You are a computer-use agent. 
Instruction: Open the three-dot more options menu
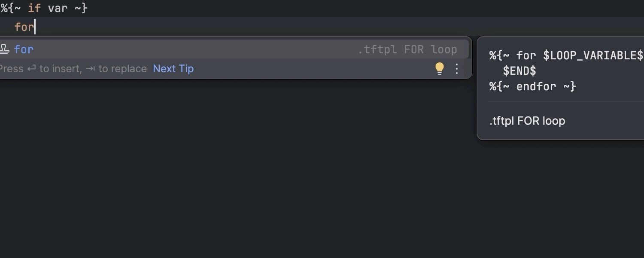coord(457,69)
